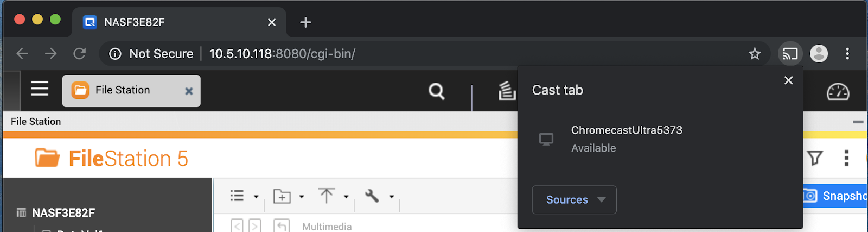Open the background tasks stack icon
Viewport: 868px width, 232px height.
pyautogui.click(x=507, y=91)
